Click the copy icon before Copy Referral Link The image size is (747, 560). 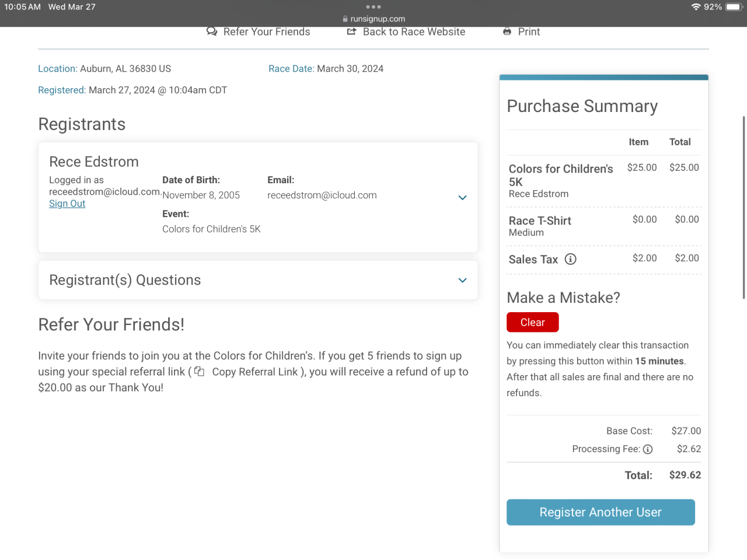pos(200,372)
